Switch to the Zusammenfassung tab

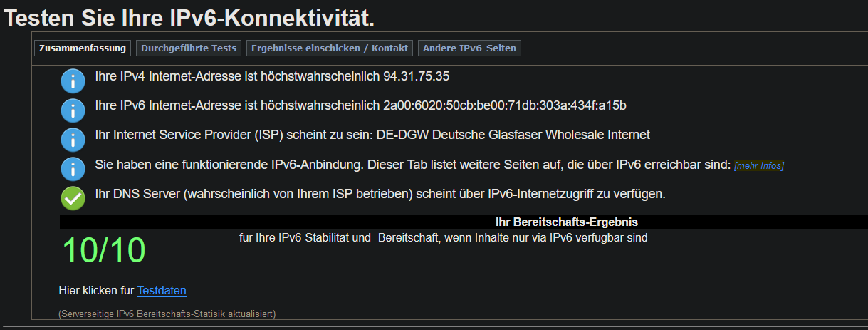[x=83, y=48]
